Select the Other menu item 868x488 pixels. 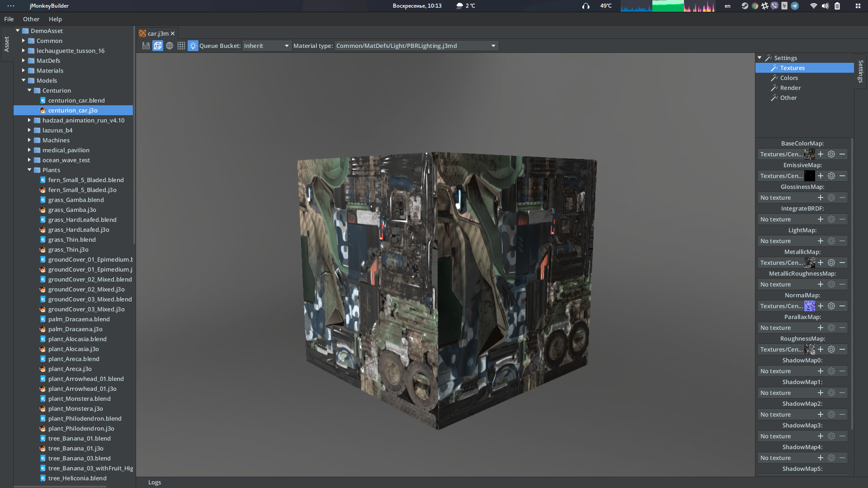tap(31, 19)
